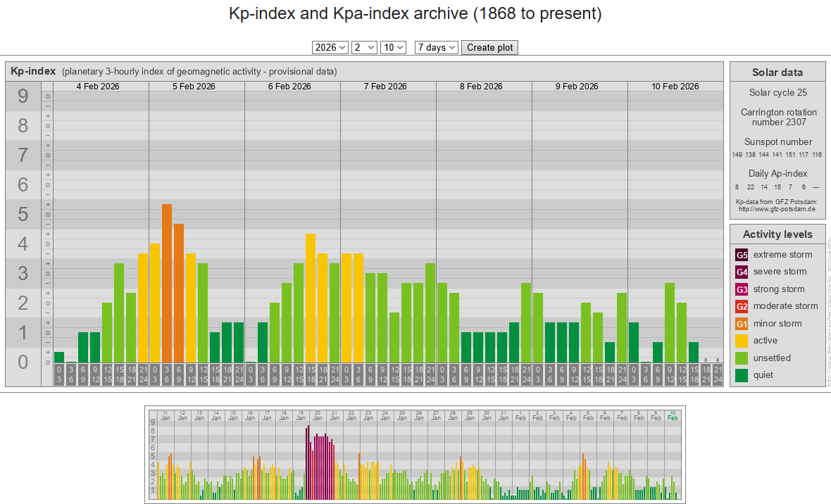Screen dimensions: 831x504
Task: Click the dark green quiet level swatch
Action: pos(742,375)
